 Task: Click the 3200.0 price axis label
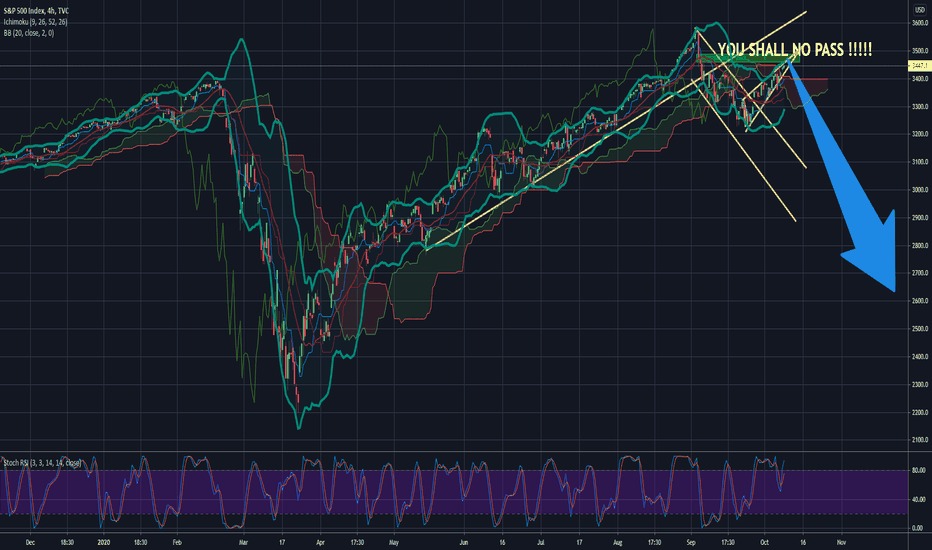click(x=920, y=134)
